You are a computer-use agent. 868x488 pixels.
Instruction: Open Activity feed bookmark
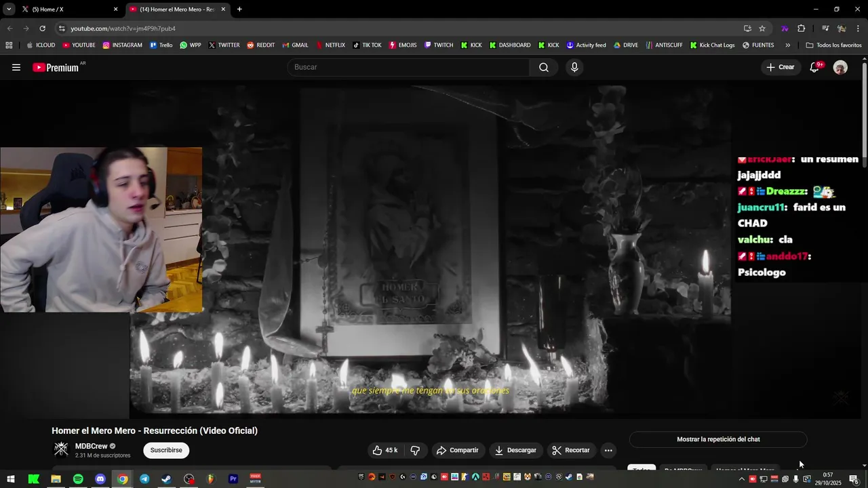coord(587,45)
